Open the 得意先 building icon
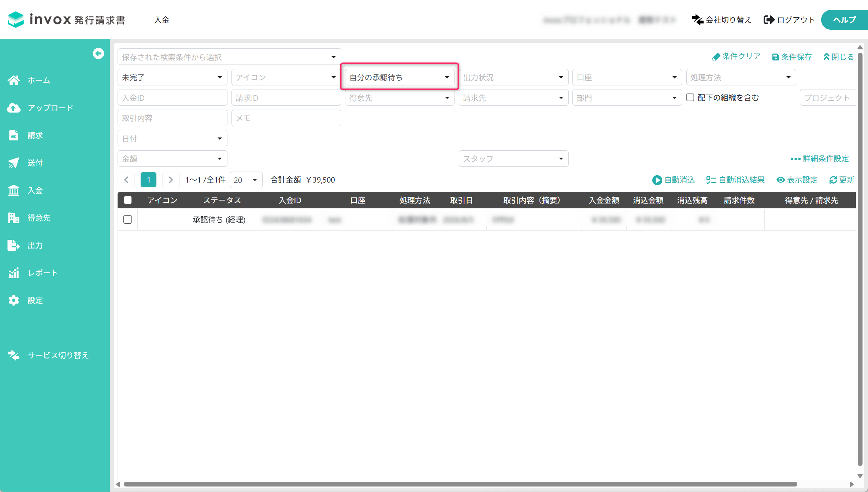The image size is (868, 492). click(x=14, y=218)
